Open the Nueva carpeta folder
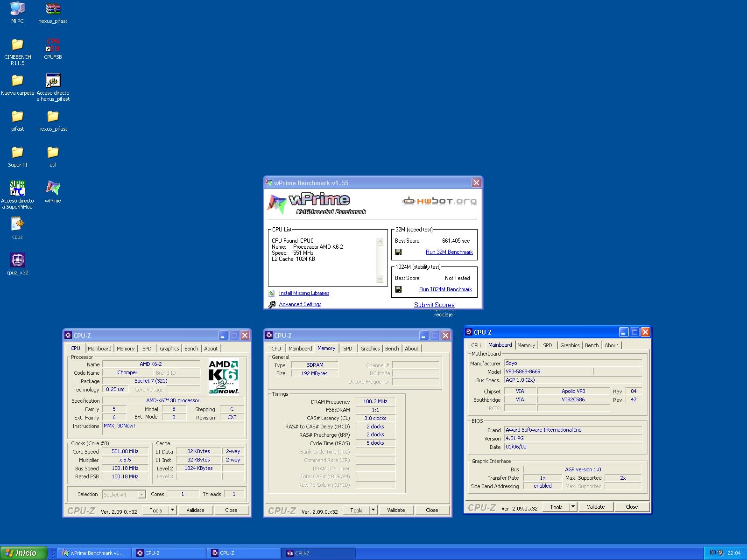Viewport: 747px width, 560px height. pyautogui.click(x=17, y=80)
